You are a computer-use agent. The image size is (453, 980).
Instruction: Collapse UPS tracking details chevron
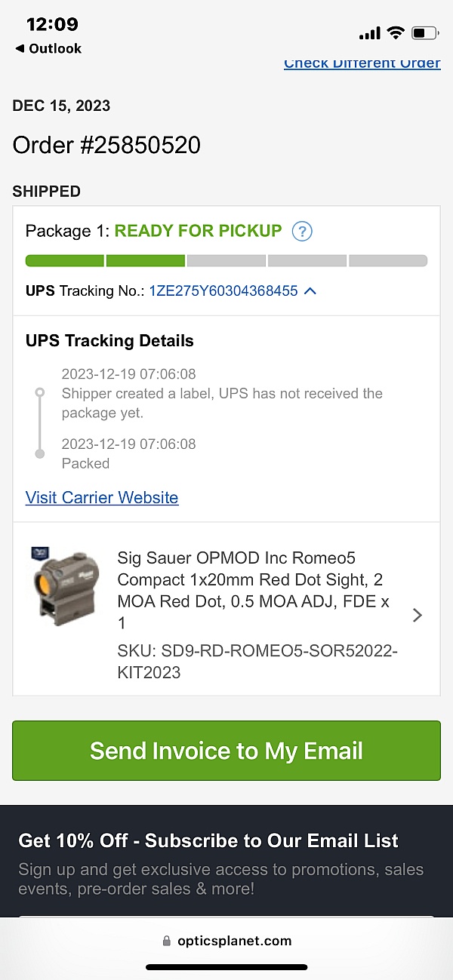click(310, 290)
